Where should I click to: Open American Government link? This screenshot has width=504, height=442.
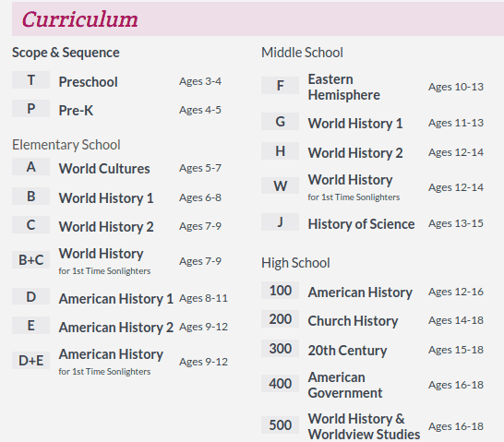click(345, 385)
